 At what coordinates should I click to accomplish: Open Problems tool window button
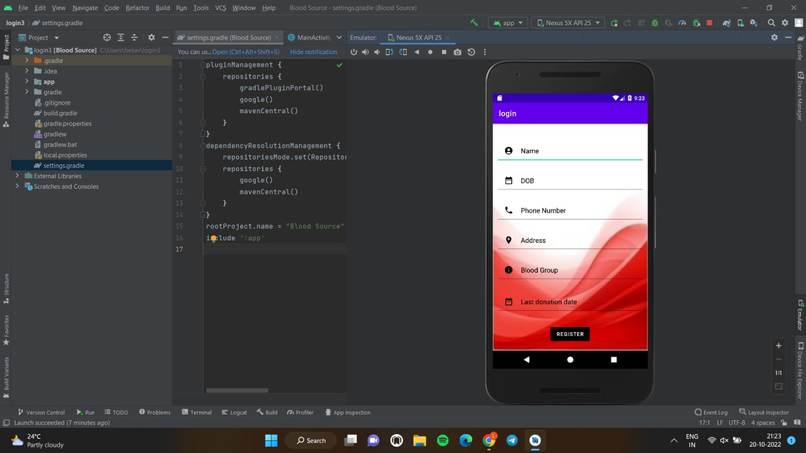(x=155, y=412)
